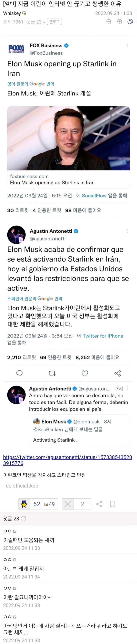The height and width of the screenshot is (644, 137).
Task: Open the quoted Elon Musk tweet
Action: tap(79, 431)
